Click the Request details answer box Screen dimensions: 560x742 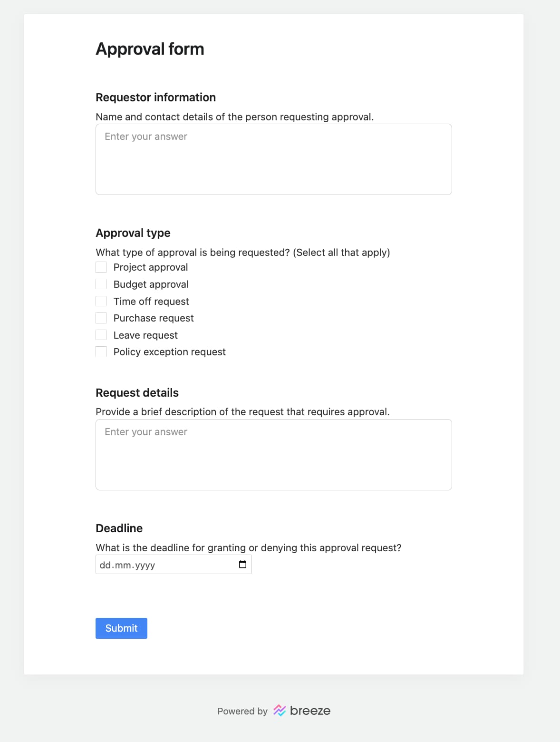[x=274, y=454]
